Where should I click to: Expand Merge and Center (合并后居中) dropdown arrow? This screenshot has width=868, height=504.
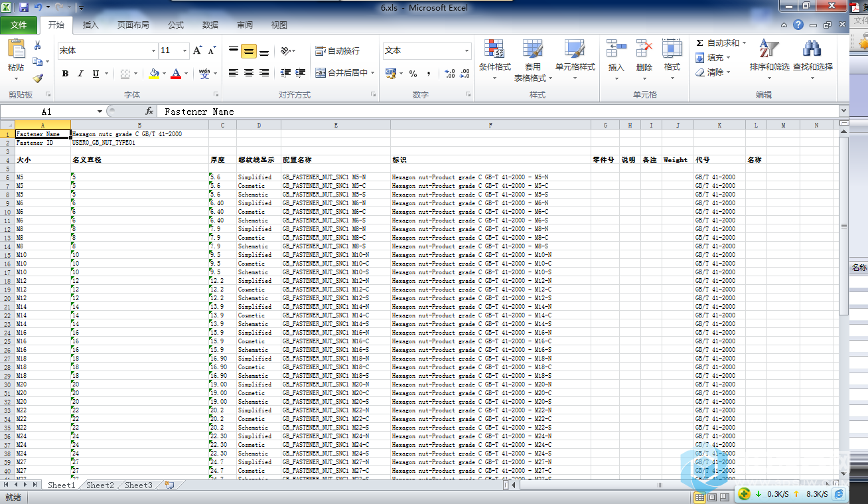tap(373, 73)
